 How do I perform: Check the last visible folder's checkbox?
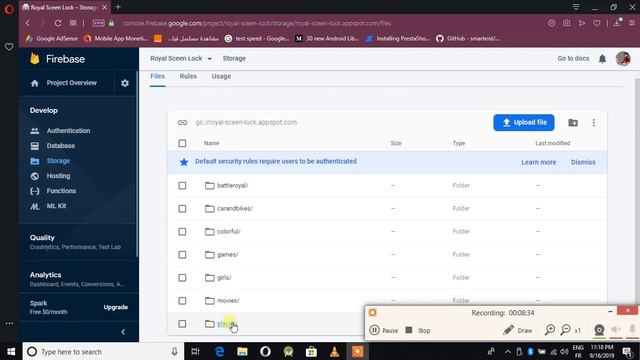coord(182,324)
